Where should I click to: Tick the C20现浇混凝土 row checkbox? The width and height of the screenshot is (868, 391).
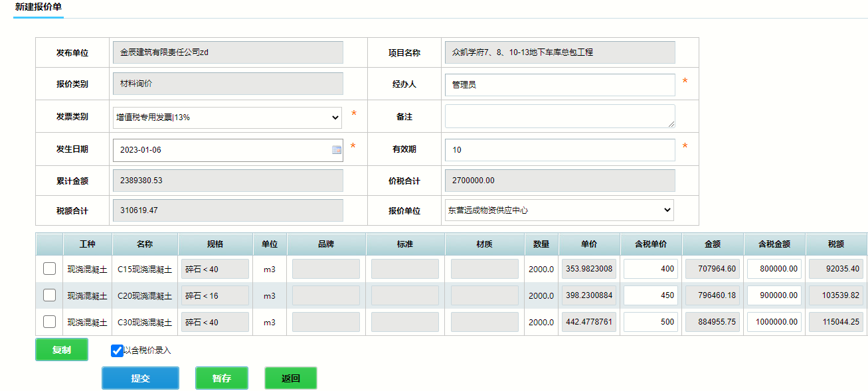[x=49, y=295]
